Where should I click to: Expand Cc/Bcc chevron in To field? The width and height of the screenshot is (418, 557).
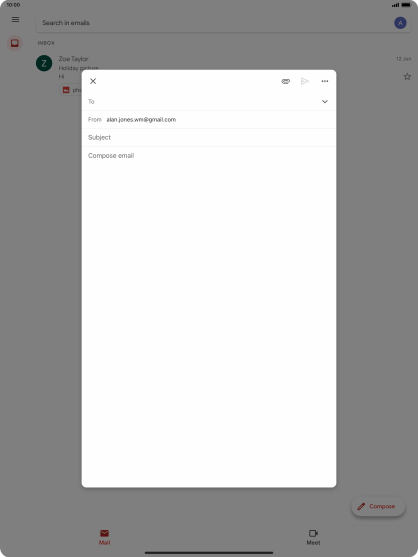(x=325, y=102)
